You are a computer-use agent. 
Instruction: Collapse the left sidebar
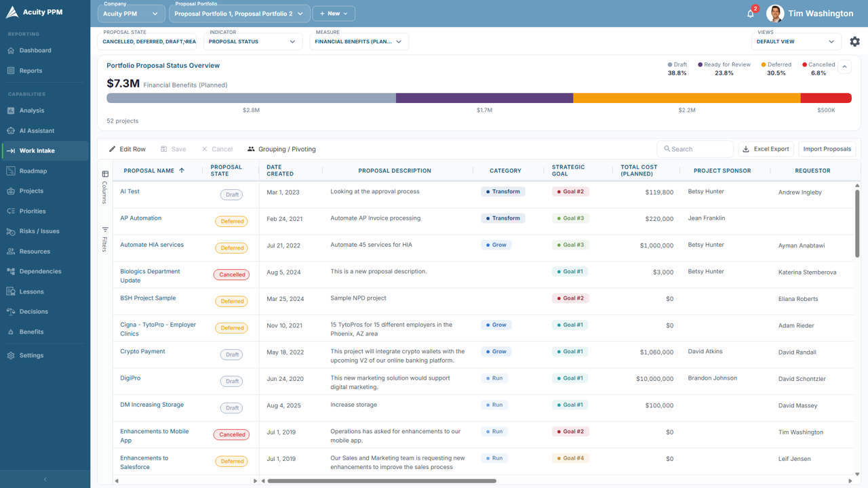pos(45,479)
